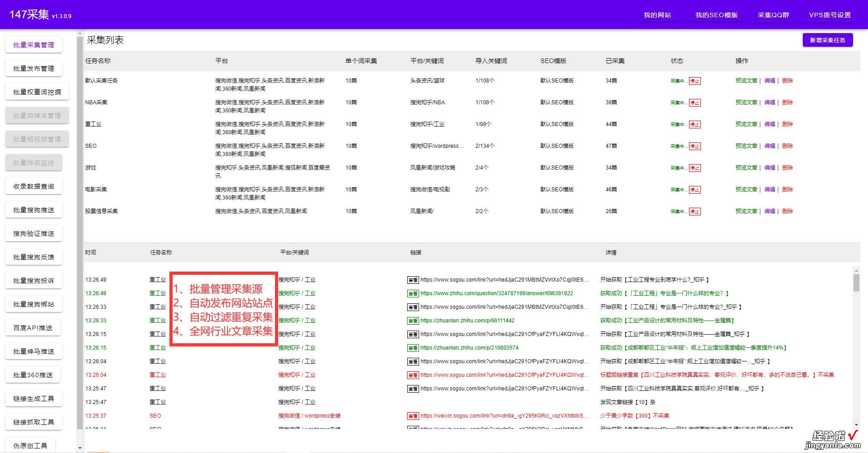Select 批量发布管理 in sidebar
Image resolution: width=868 pixels, height=453 pixels.
click(x=34, y=68)
